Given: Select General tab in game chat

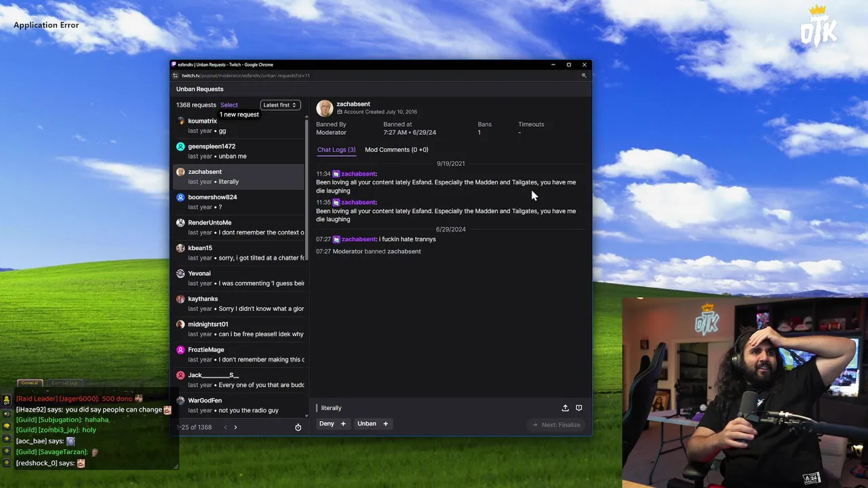Looking at the screenshot, I should (29, 383).
